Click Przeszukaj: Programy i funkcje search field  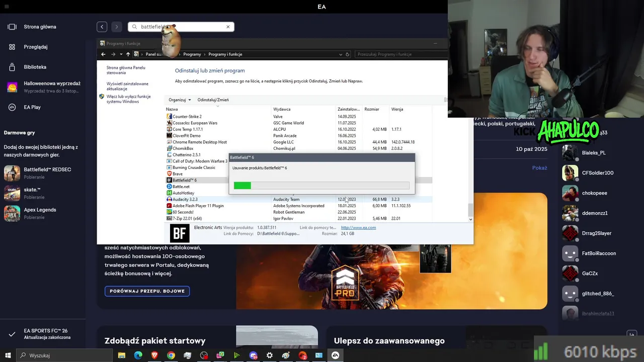click(x=400, y=54)
